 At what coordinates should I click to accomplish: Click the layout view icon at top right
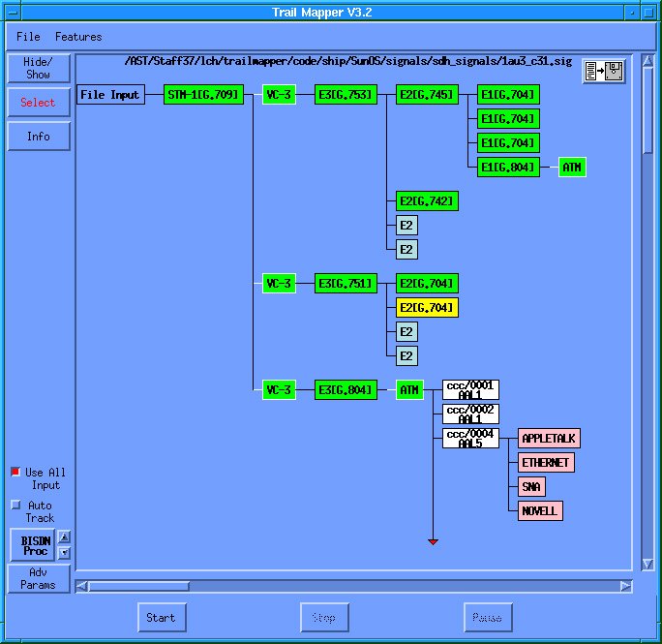coord(604,71)
